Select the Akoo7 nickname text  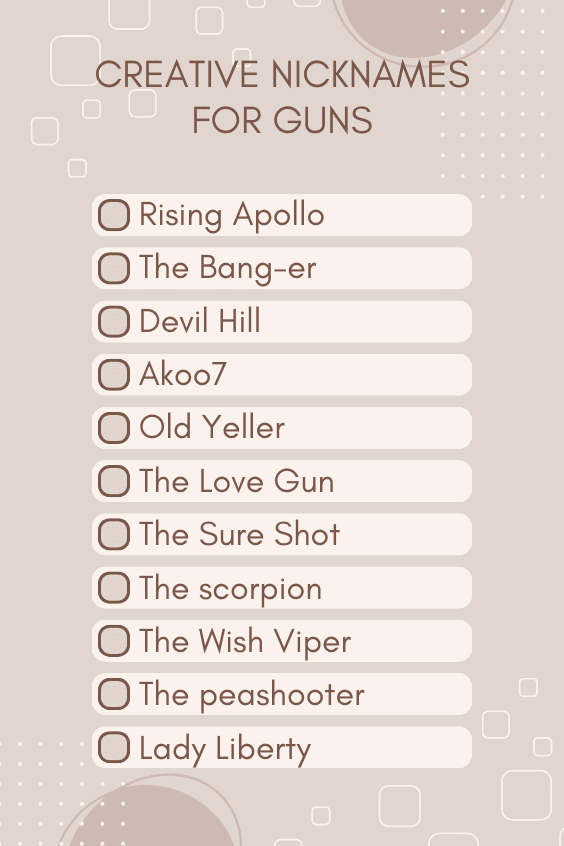[182, 374]
